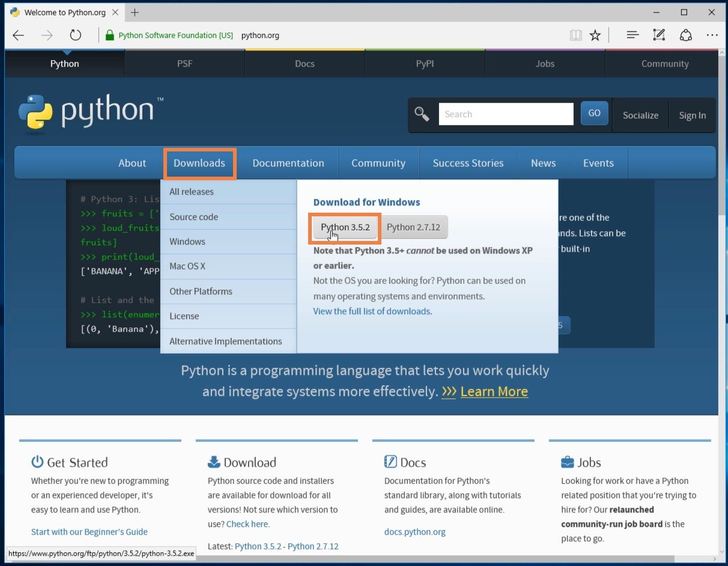The width and height of the screenshot is (728, 566).
Task: Open Start with our Beginner's Guide link
Action: [x=89, y=532]
